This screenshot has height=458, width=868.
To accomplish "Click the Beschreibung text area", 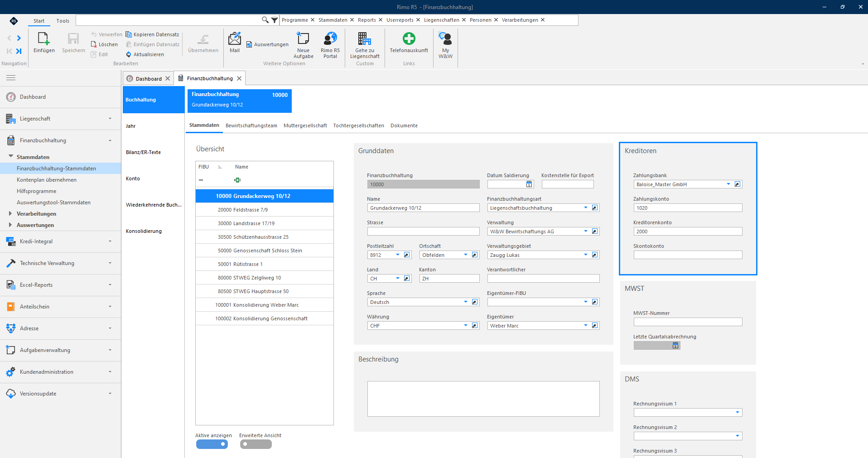I will pyautogui.click(x=483, y=399).
